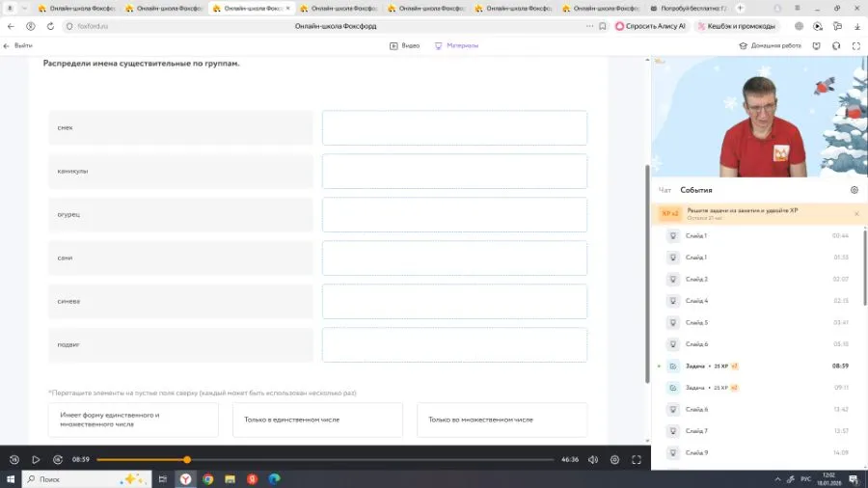This screenshot has height=488, width=868.
Task: Play the lesson video
Action: pos(36,459)
